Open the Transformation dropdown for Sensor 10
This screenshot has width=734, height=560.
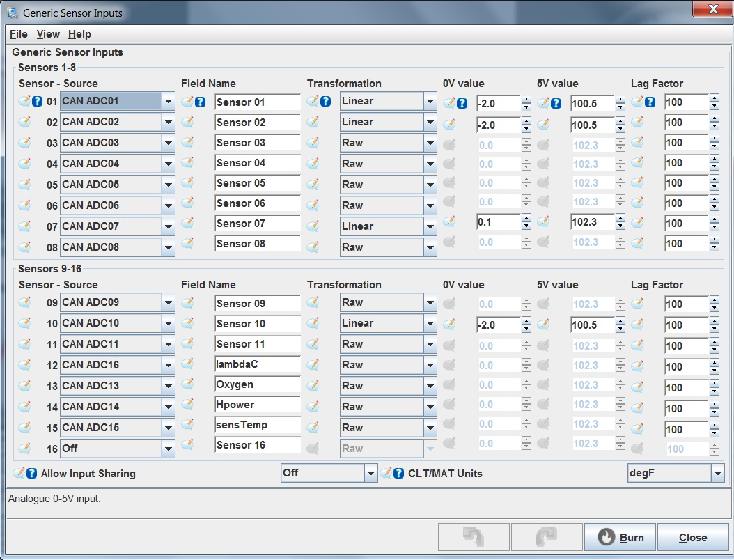429,323
